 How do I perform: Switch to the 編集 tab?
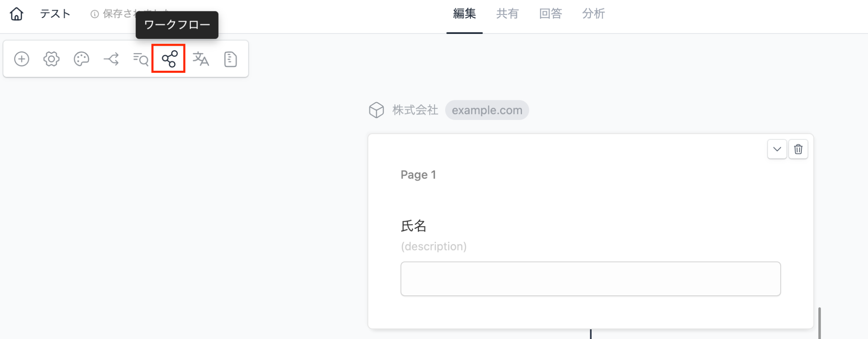[x=465, y=14]
